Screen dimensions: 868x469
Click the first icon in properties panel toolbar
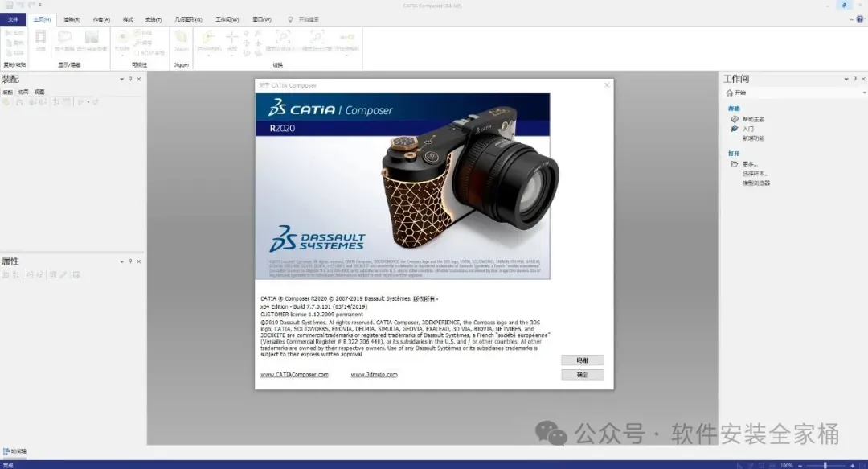point(6,274)
